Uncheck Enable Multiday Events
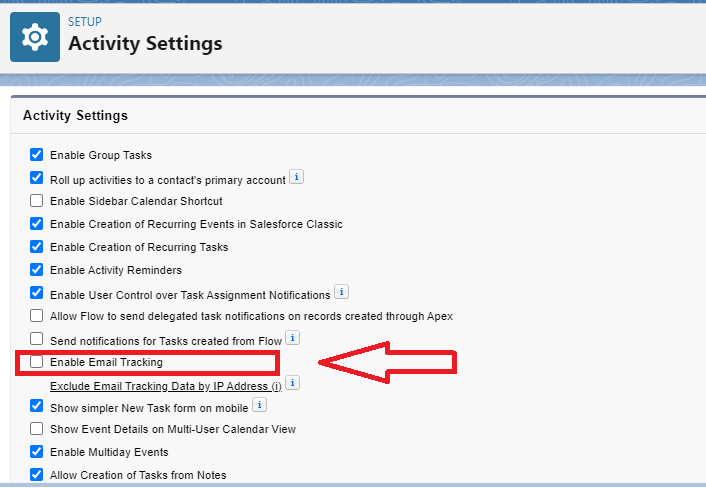 point(36,452)
